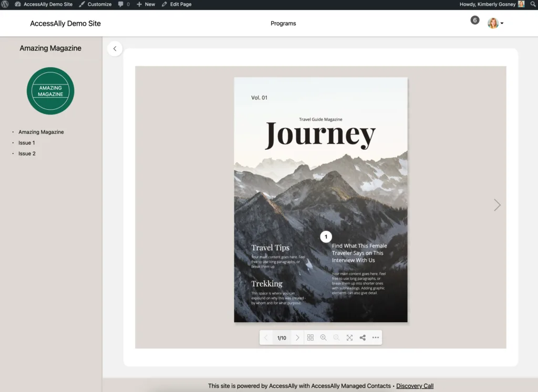The height and width of the screenshot is (392, 538).
Task: Share the magazine using the share icon
Action: pyautogui.click(x=362, y=337)
